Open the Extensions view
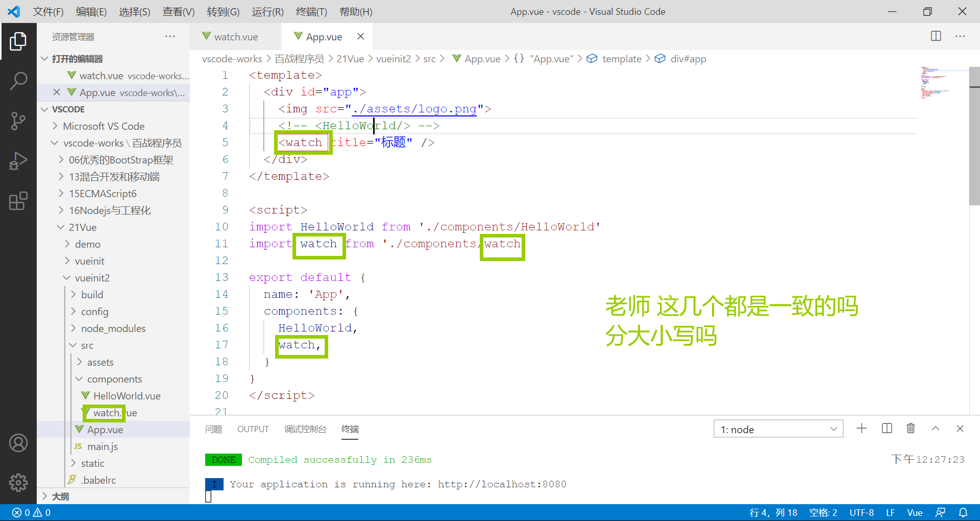This screenshot has width=980, height=521. [x=18, y=201]
